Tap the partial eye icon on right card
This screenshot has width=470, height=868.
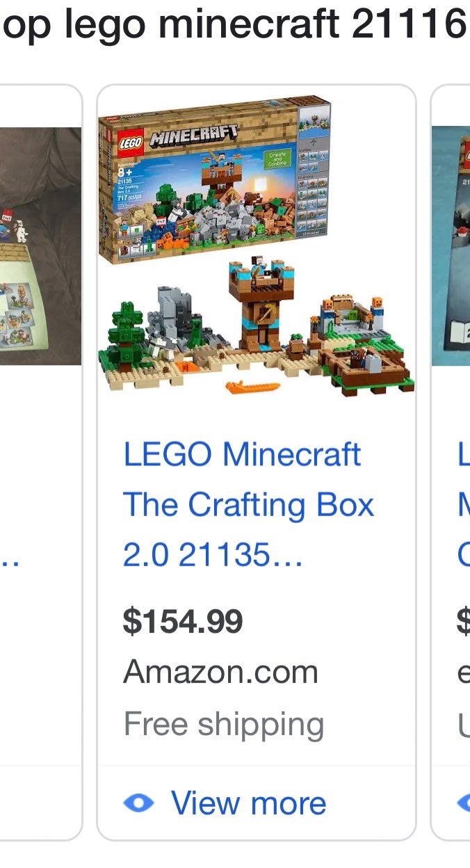[463, 803]
